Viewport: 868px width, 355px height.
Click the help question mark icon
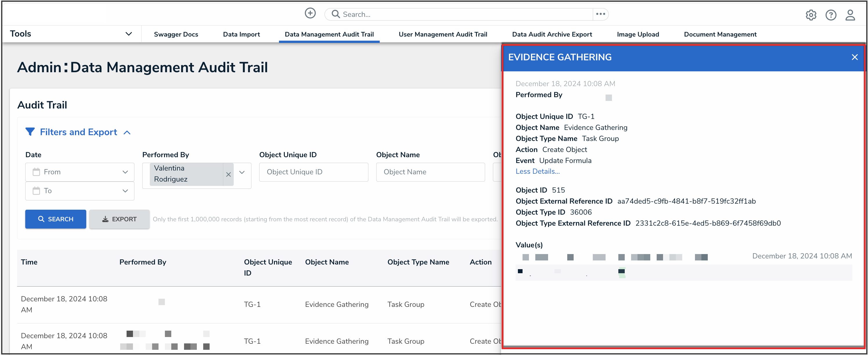tap(831, 15)
